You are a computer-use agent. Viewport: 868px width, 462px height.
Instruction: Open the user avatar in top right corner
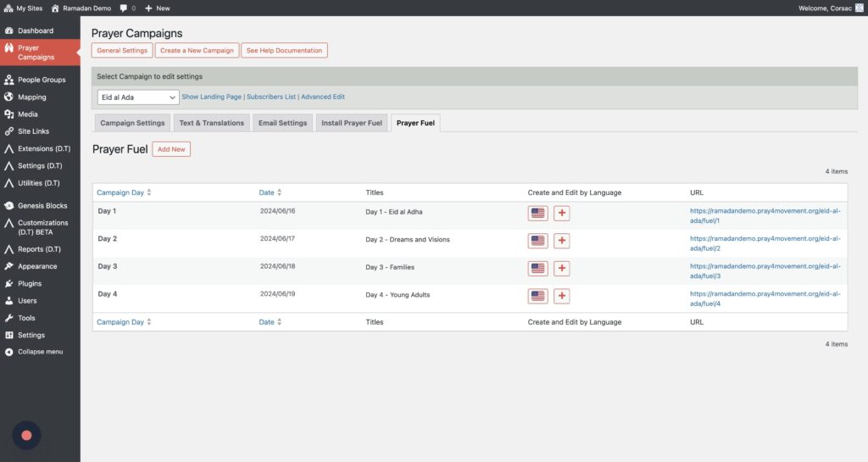point(858,8)
